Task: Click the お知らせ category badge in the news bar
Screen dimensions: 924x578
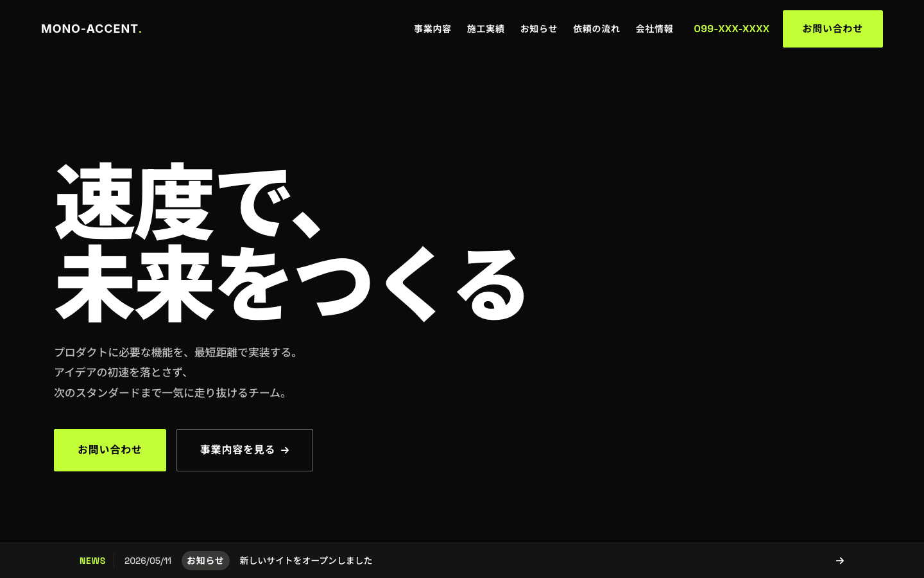Action: [x=205, y=561]
